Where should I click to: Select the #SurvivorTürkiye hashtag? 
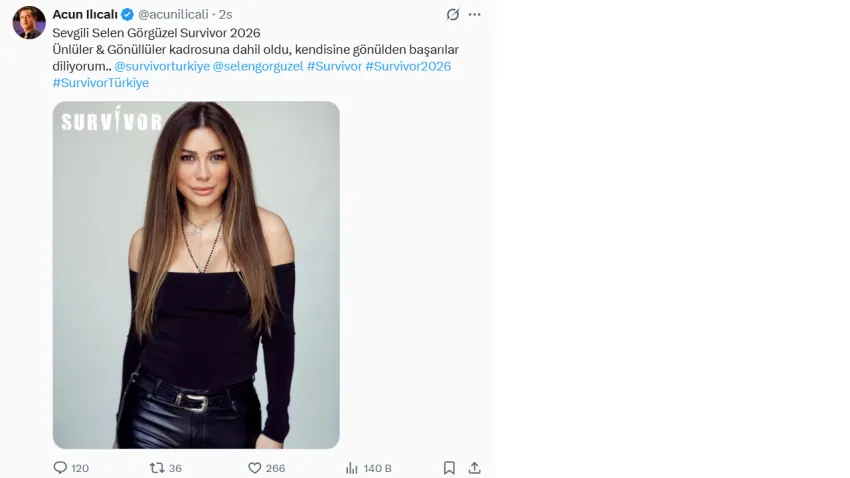click(101, 83)
